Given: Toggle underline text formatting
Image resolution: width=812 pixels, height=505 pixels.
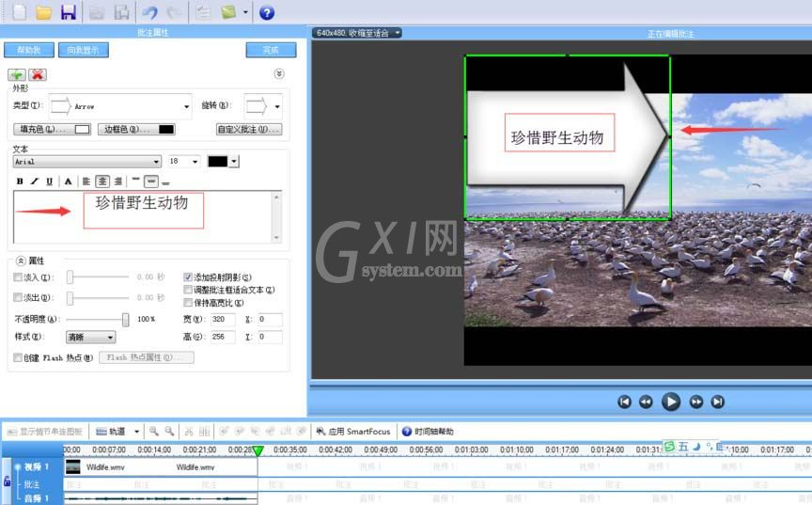Looking at the screenshot, I should click(x=50, y=181).
